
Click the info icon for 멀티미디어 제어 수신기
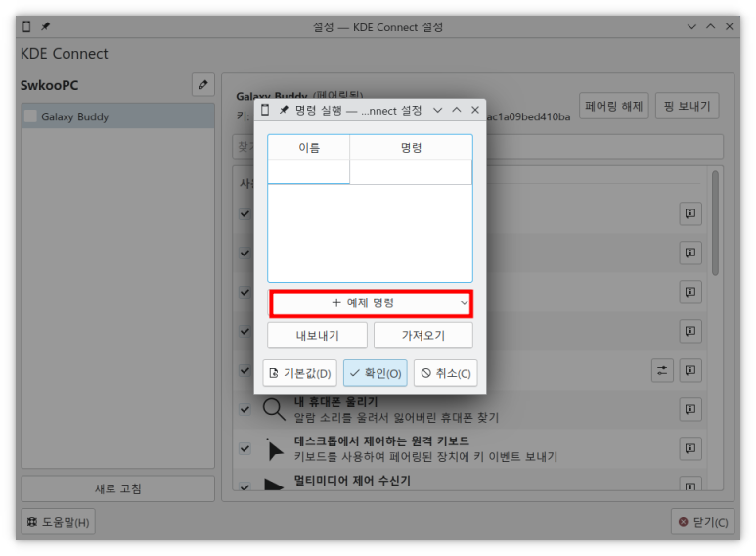[x=690, y=485]
